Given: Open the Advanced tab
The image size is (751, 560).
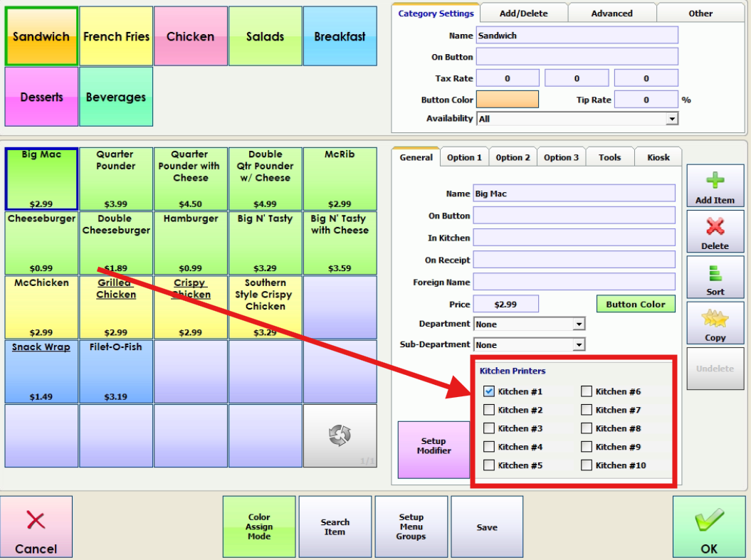Looking at the screenshot, I should (x=611, y=14).
